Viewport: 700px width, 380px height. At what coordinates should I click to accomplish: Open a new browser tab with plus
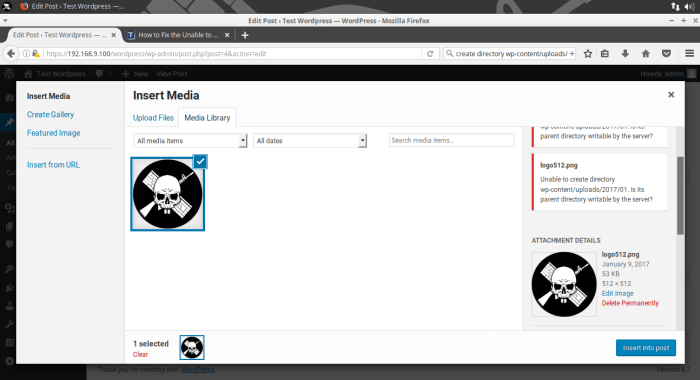(245, 35)
